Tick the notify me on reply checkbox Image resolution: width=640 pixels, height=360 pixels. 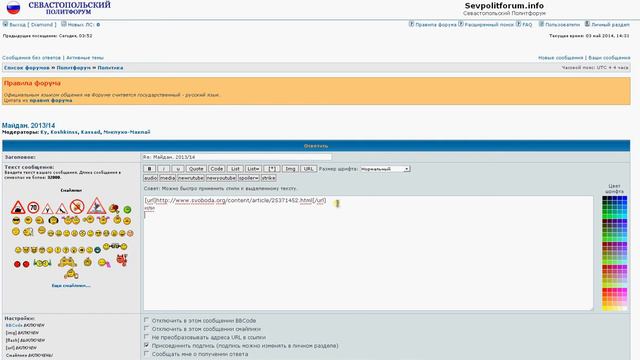point(147,353)
